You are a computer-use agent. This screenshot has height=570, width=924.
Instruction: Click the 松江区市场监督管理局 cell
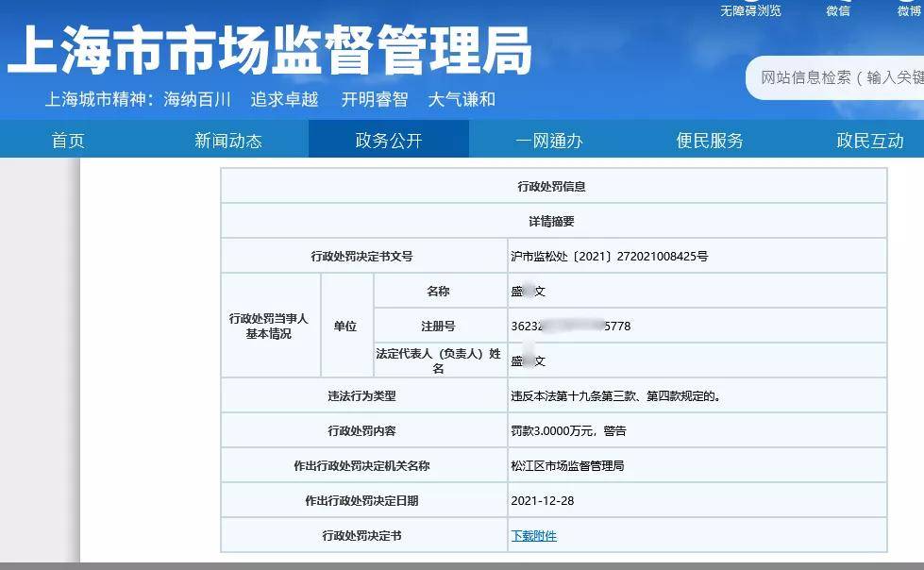tap(697, 465)
